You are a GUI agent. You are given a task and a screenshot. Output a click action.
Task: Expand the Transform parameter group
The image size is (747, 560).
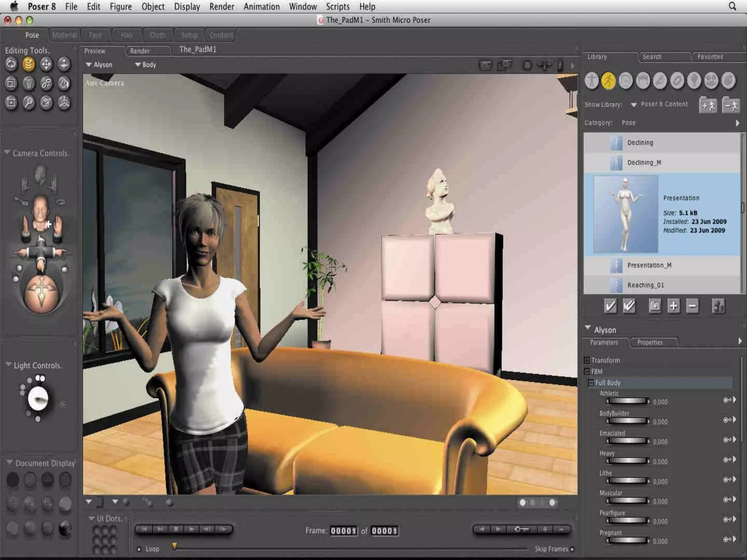pos(587,361)
